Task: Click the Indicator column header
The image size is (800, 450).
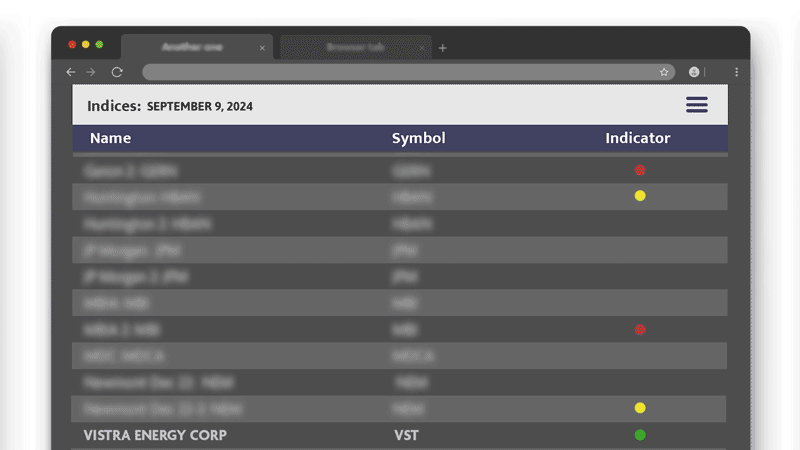Action: tap(637, 139)
